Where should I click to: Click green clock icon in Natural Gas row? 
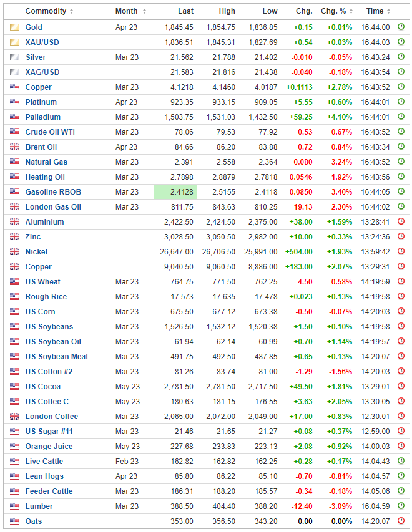pyautogui.click(x=401, y=161)
